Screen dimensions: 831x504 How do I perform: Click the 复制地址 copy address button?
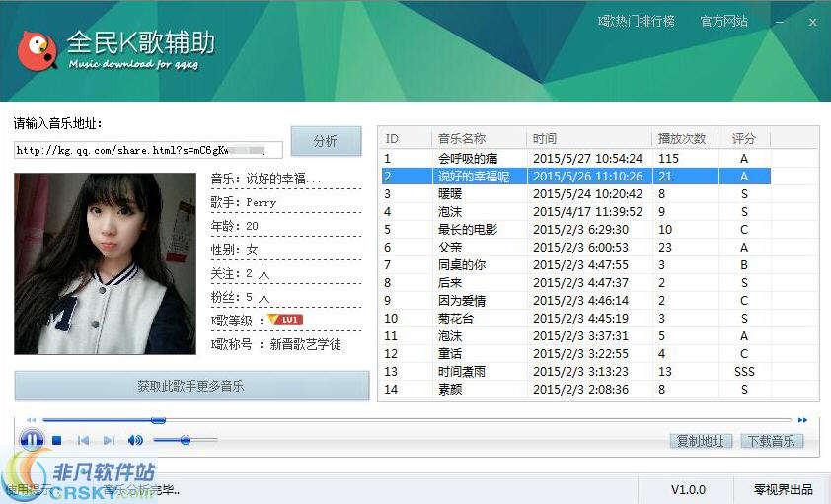tap(701, 441)
